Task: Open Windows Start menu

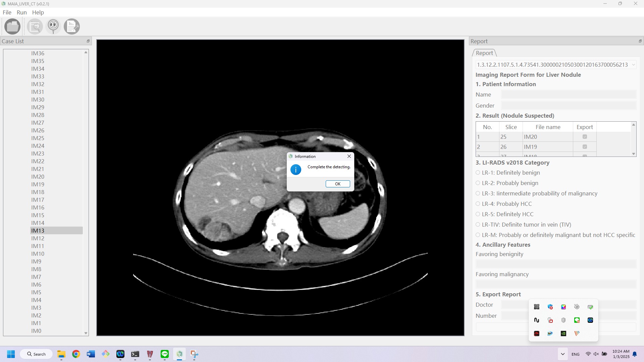Action: tap(11, 354)
